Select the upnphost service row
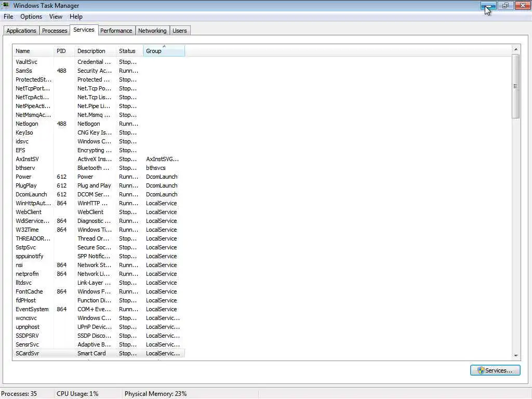The height and width of the screenshot is (399, 532). coord(99,326)
